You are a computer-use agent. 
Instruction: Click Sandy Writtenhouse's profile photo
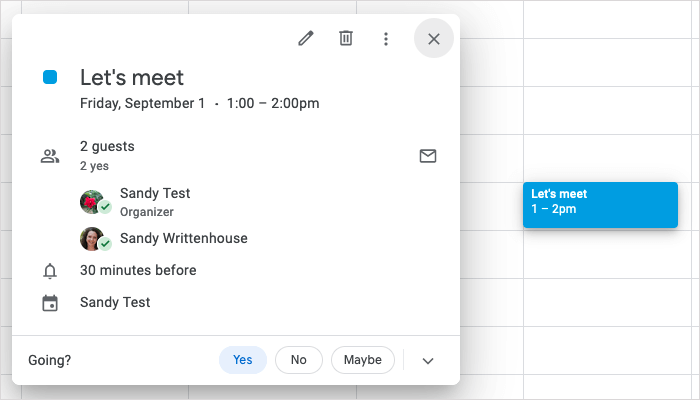[x=93, y=239]
